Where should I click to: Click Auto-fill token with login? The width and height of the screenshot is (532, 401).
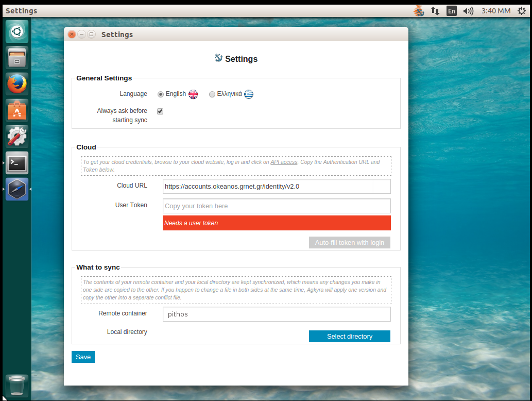[349, 242]
